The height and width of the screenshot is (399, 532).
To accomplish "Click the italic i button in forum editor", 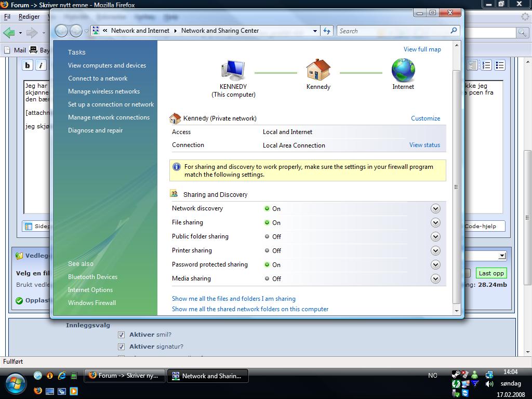I will (x=41, y=65).
